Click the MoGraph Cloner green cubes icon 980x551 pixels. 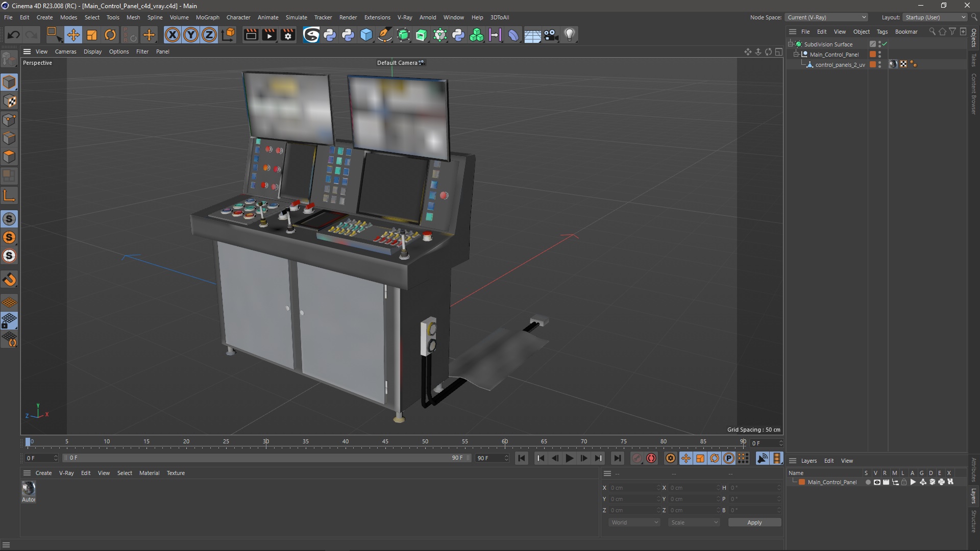tap(477, 35)
